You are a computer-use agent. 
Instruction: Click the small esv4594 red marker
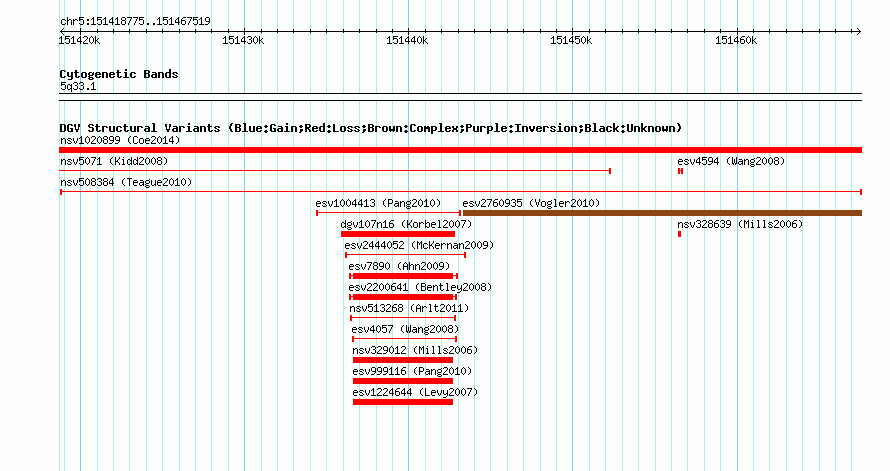(x=680, y=171)
